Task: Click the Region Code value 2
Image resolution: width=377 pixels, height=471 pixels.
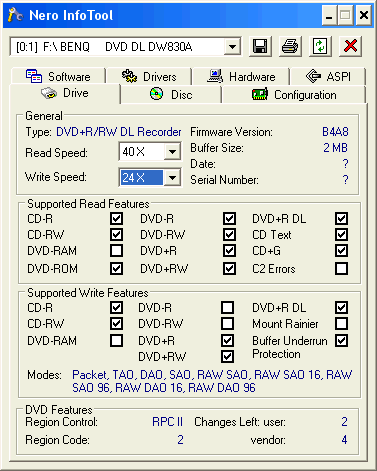Action: tap(180, 440)
